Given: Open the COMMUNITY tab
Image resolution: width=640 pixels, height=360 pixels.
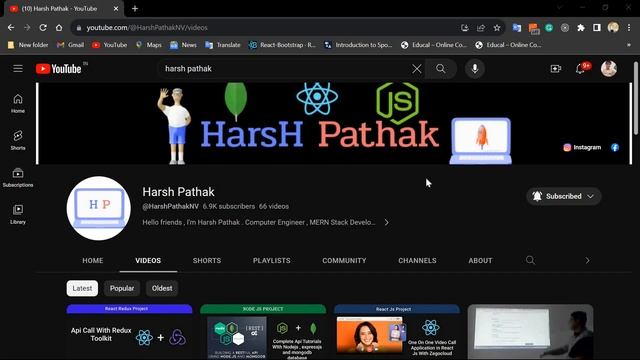Looking at the screenshot, I should (x=344, y=260).
